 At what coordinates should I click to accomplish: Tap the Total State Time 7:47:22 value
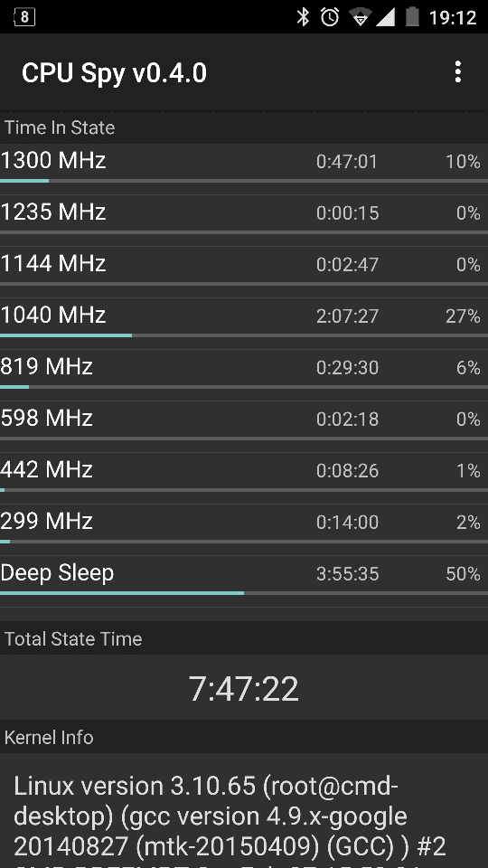click(244, 688)
